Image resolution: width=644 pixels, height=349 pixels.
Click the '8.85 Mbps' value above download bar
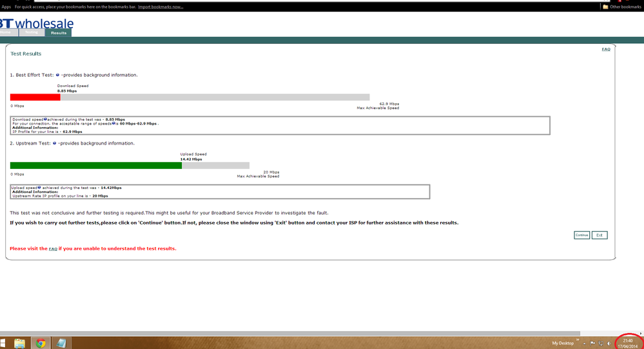pos(67,91)
